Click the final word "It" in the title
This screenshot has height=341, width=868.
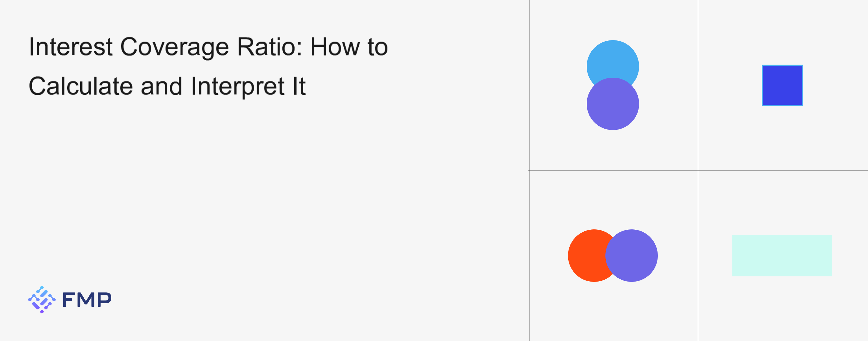[x=299, y=86]
